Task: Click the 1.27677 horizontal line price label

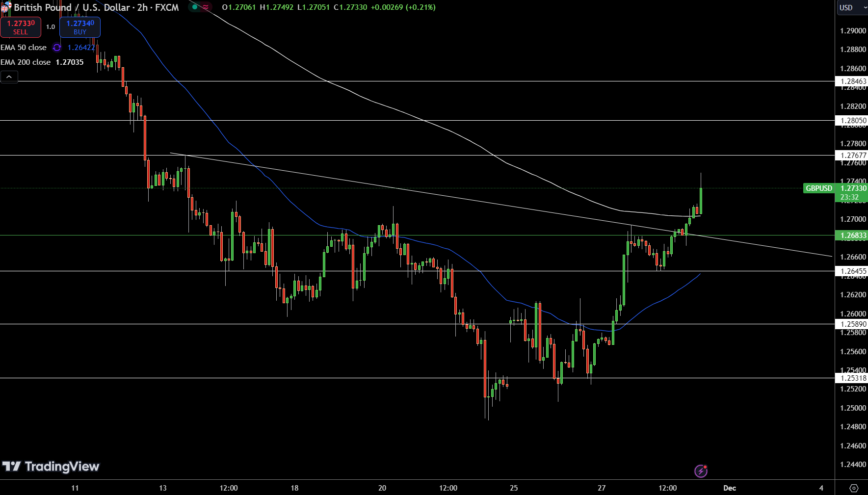Action: (851, 156)
